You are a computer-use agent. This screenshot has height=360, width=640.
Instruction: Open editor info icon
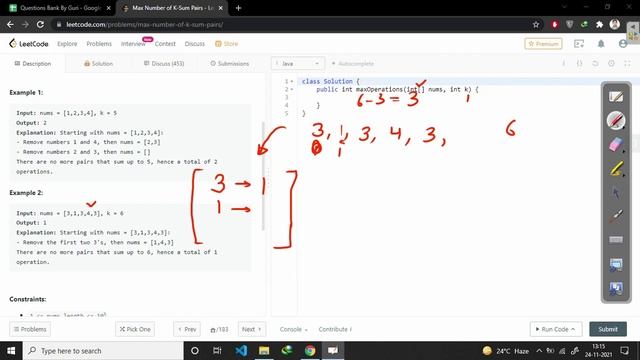(x=564, y=64)
